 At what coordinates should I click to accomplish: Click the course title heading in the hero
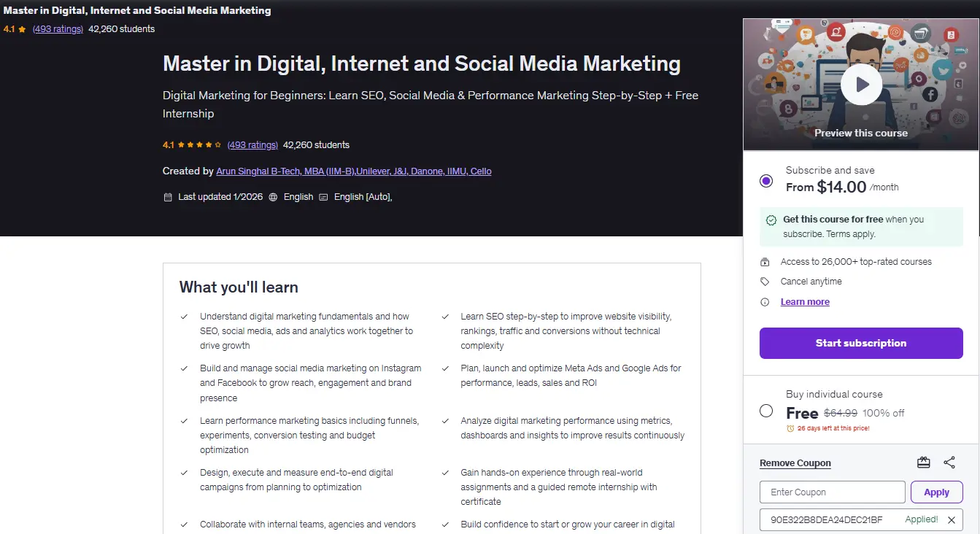422,64
